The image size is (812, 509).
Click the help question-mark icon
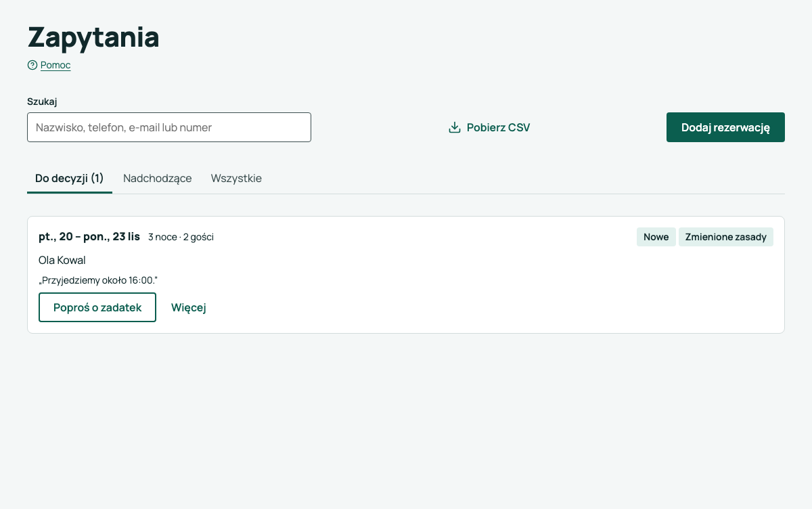coord(32,65)
